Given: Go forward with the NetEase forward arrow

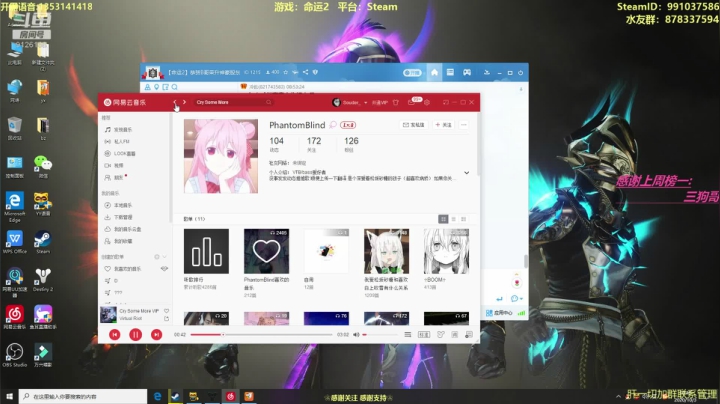Looking at the screenshot, I should pyautogui.click(x=185, y=102).
